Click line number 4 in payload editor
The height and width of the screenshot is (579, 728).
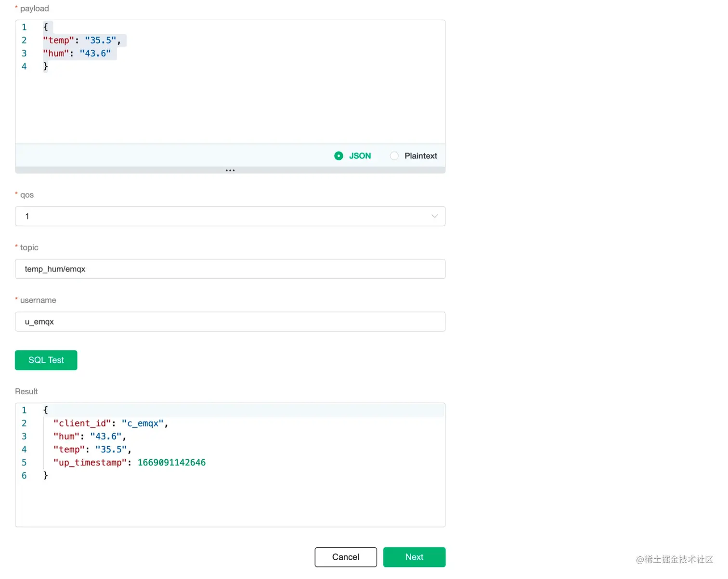[x=24, y=66]
